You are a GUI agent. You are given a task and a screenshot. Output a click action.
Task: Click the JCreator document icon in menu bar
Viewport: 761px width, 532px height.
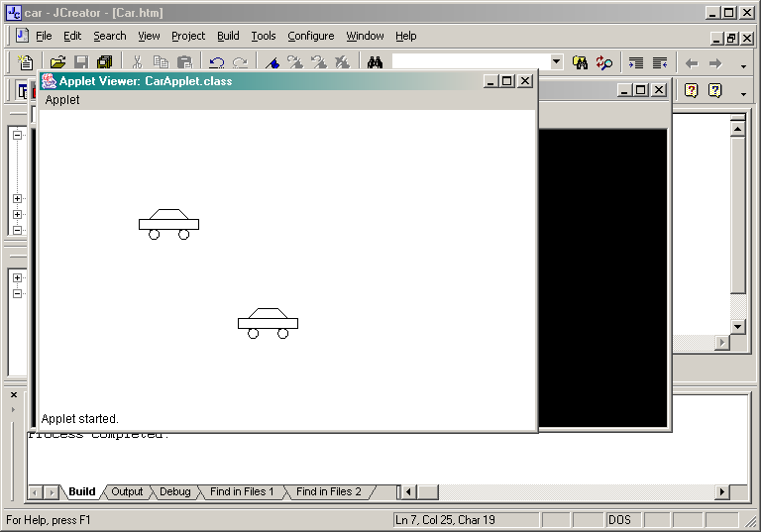(22, 36)
